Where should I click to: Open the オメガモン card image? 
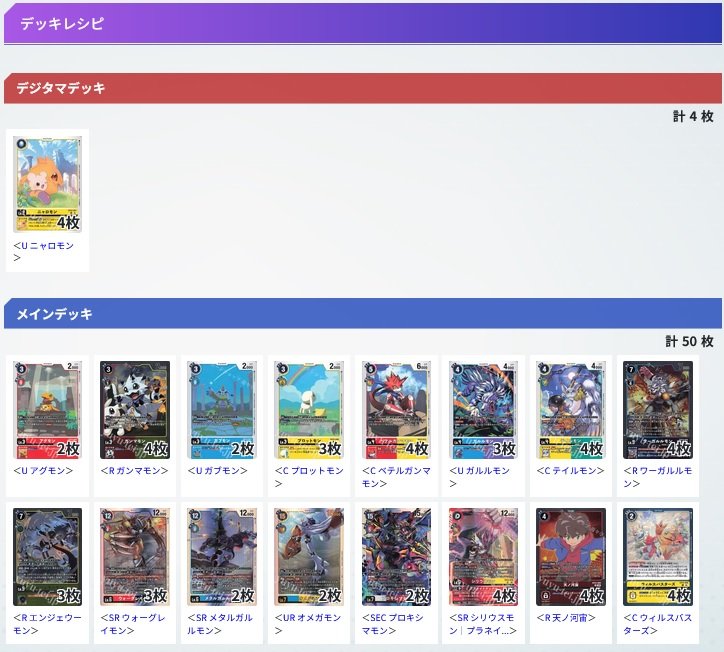pyautogui.click(x=309, y=557)
